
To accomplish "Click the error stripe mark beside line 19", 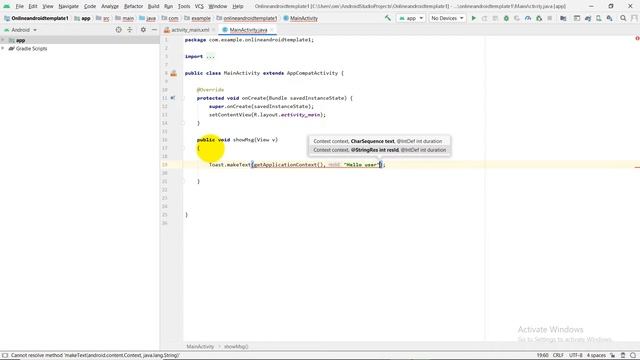I will click(x=637, y=167).
